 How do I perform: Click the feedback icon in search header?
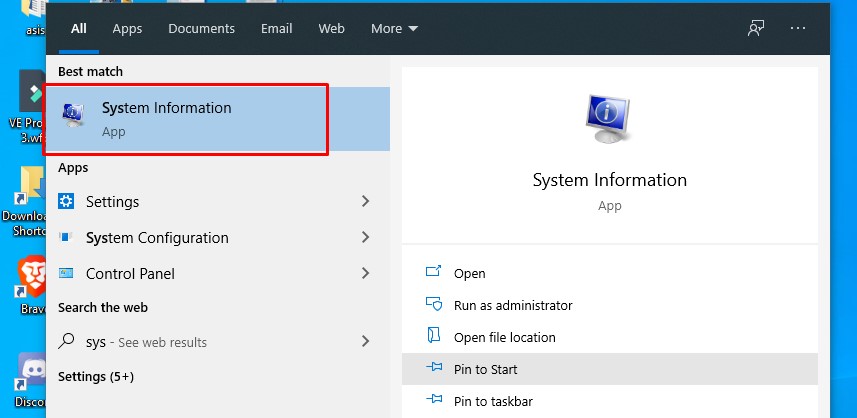(x=756, y=28)
